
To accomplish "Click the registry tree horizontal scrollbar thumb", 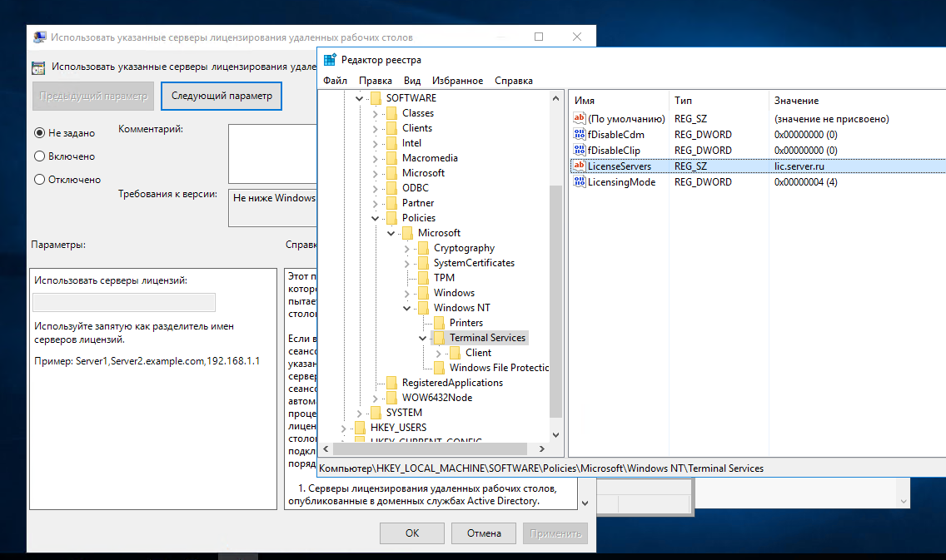I will tap(431, 449).
